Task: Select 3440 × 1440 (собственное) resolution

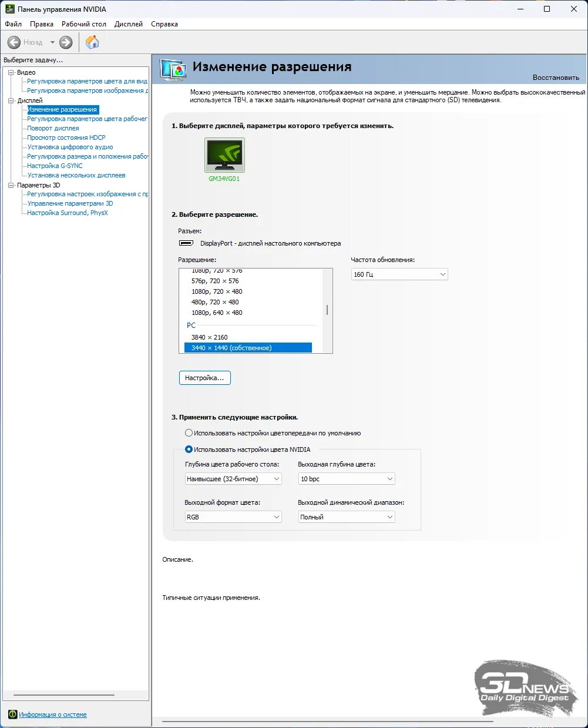Action: pyautogui.click(x=248, y=348)
